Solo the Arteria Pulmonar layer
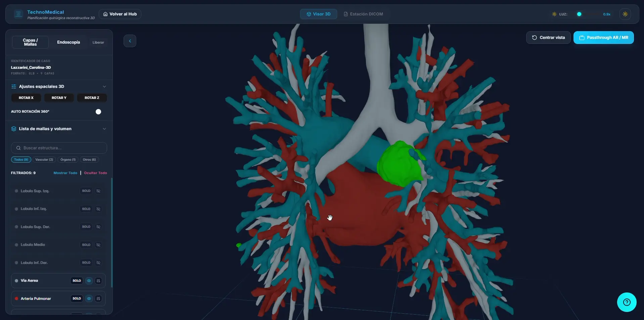The height and width of the screenshot is (320, 644). 77,299
